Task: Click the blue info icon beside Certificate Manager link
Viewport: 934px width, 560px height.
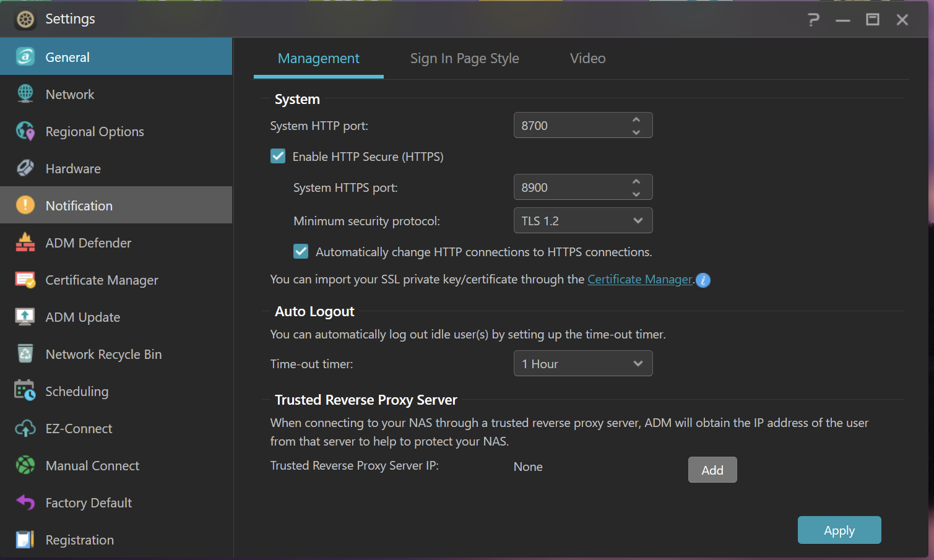Action: [703, 280]
